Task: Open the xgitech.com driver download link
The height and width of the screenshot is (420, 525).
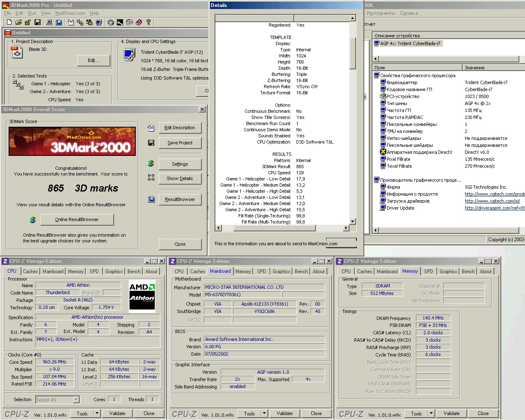Action: click(492, 201)
